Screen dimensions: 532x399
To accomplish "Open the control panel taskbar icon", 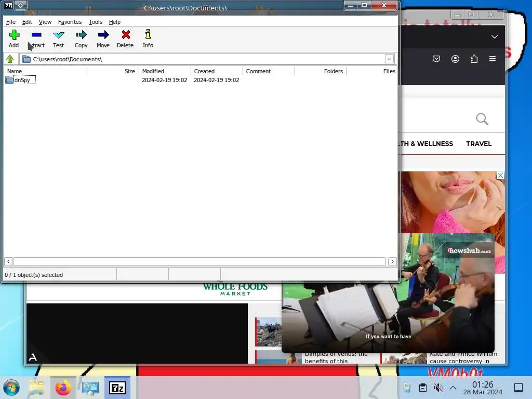I will click(90, 388).
